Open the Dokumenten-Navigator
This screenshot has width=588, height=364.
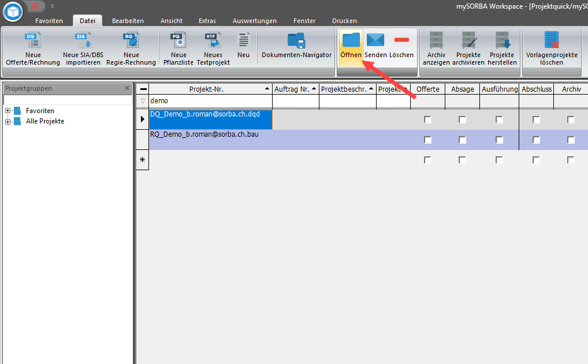click(x=297, y=46)
